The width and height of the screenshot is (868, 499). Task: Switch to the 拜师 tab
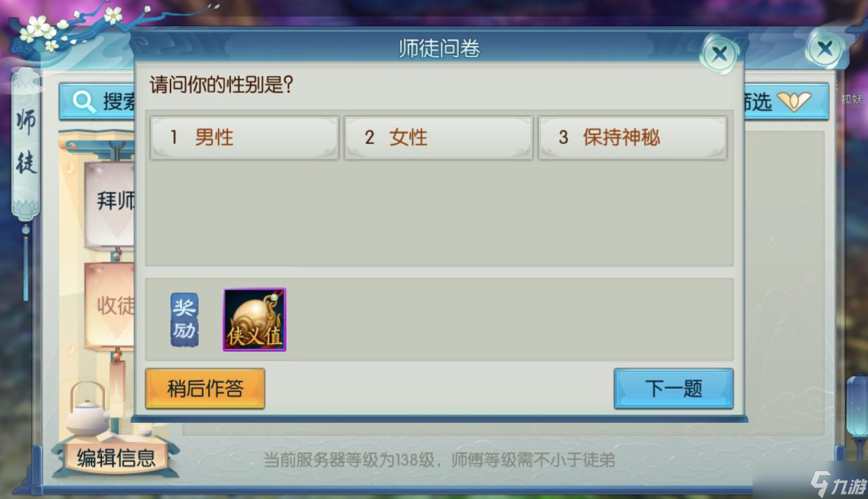click(110, 200)
